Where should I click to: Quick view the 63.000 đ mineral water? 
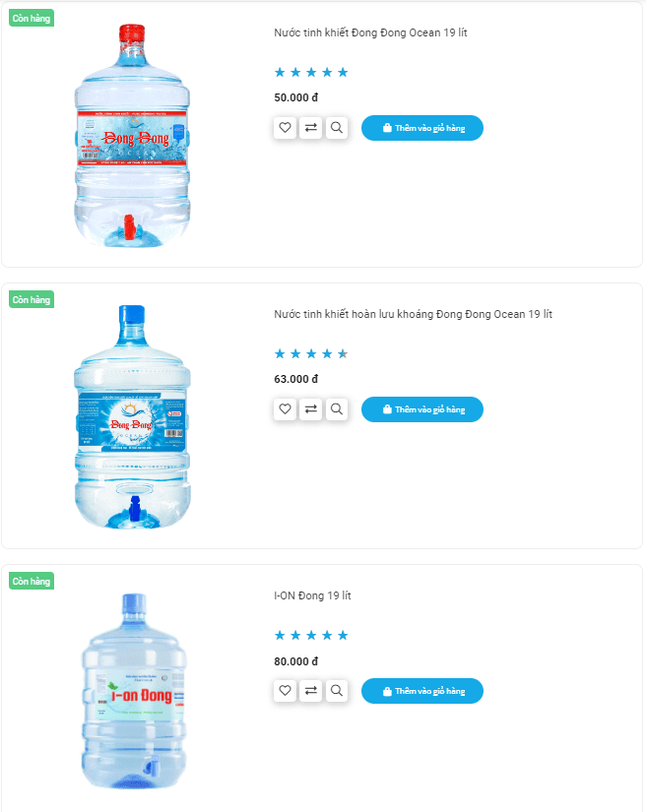pyautogui.click(x=337, y=409)
